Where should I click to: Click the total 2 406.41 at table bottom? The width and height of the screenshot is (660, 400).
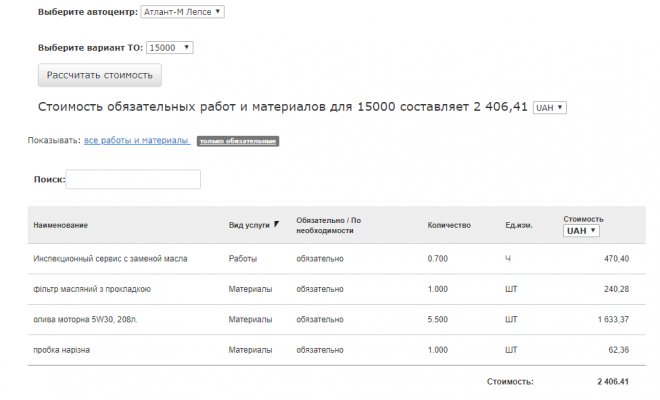[x=613, y=381]
